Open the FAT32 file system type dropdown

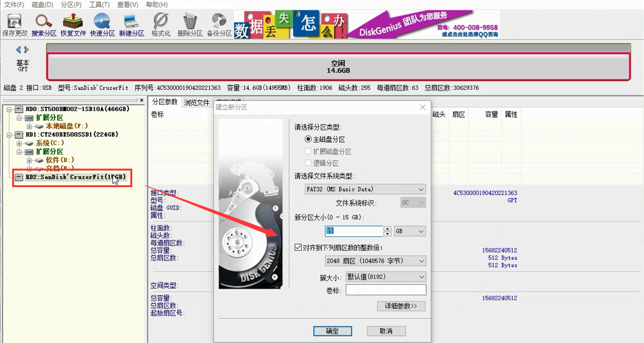click(365, 189)
